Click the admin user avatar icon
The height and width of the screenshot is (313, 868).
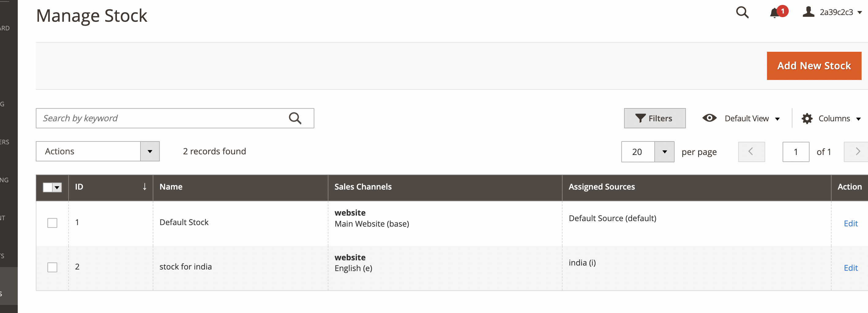point(808,13)
